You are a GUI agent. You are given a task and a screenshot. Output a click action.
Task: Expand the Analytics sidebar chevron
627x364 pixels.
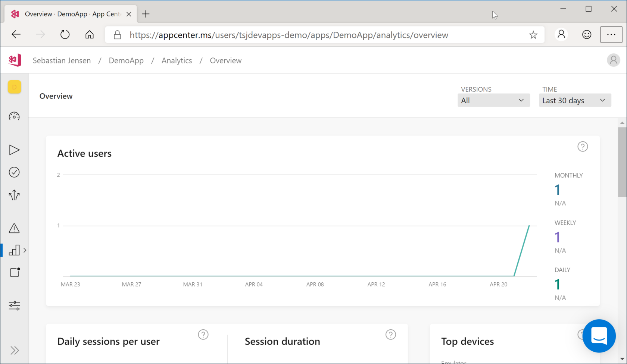[25, 250]
